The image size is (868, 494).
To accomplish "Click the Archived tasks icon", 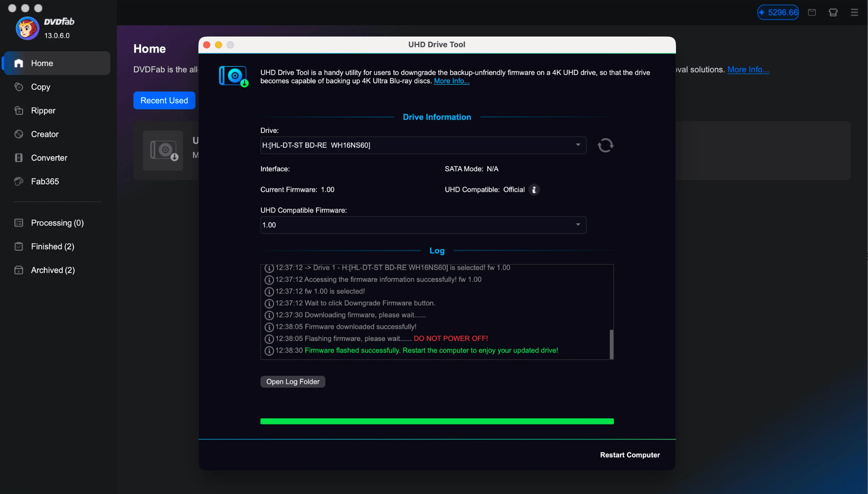I will click(19, 270).
